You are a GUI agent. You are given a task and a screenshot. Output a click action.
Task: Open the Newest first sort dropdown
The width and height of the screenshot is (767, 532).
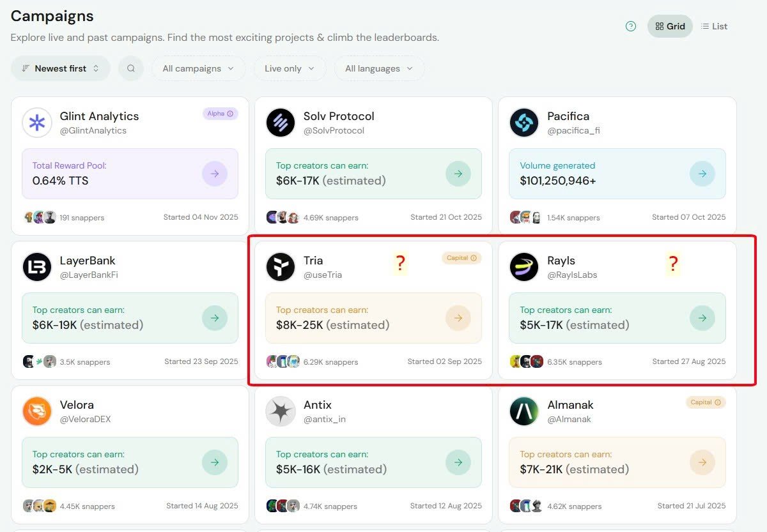coord(60,68)
